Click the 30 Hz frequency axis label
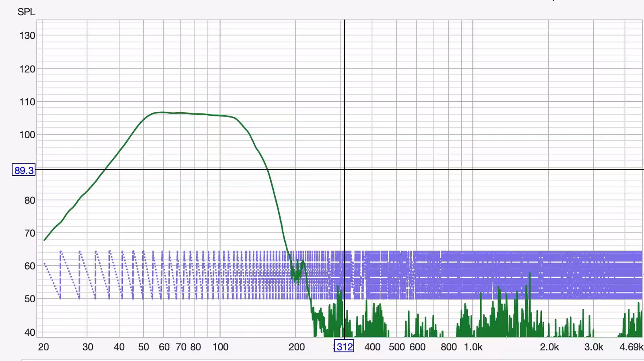The height and width of the screenshot is (361, 644). click(88, 347)
